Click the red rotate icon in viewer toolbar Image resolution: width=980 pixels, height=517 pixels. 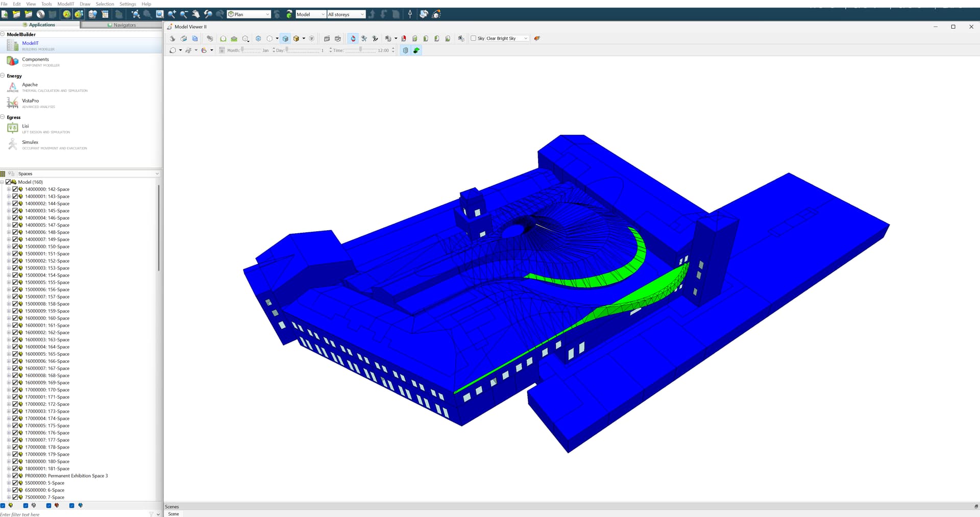(x=353, y=38)
